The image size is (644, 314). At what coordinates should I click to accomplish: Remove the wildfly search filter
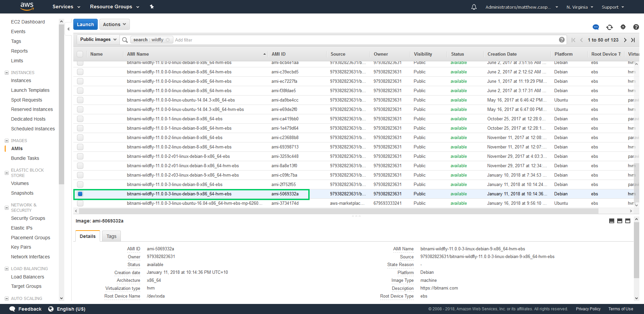pos(168,40)
